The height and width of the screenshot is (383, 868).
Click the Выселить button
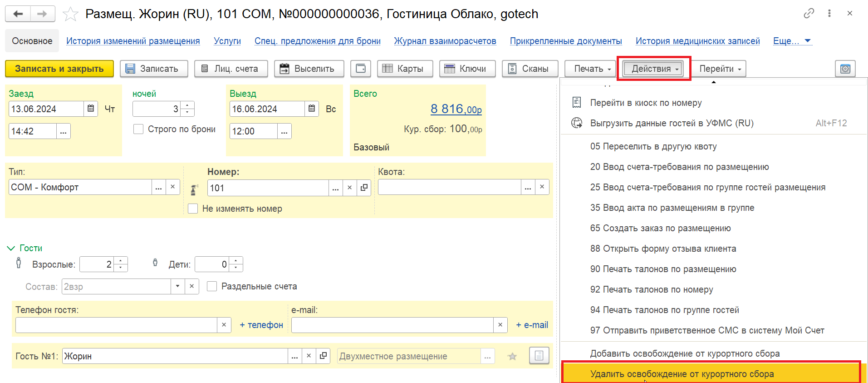(x=309, y=69)
